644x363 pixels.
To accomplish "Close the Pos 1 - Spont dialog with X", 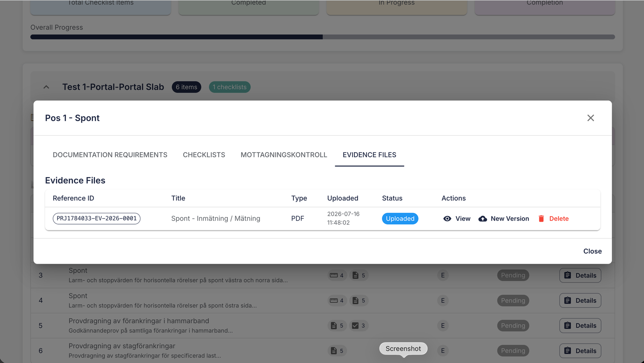I will [590, 118].
